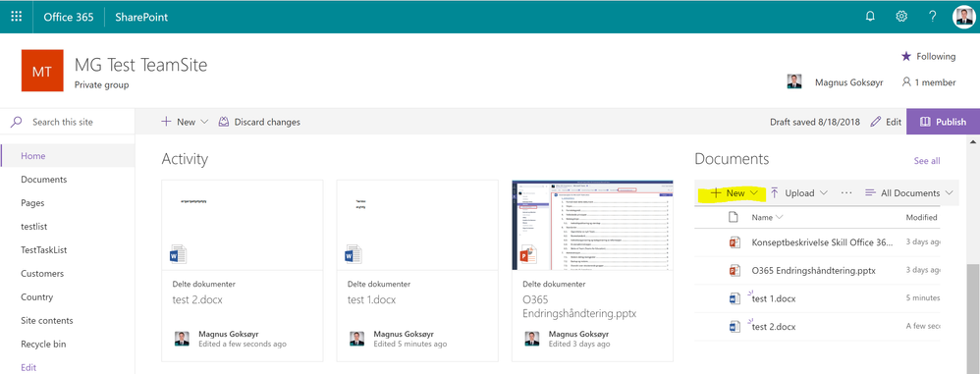
Task: Open settings gear icon
Action: click(x=901, y=17)
